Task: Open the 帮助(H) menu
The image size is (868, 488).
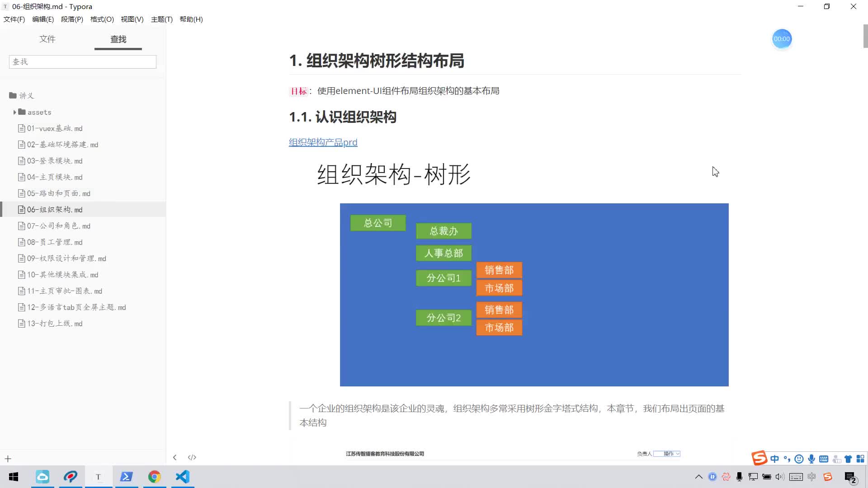Action: pos(191,19)
